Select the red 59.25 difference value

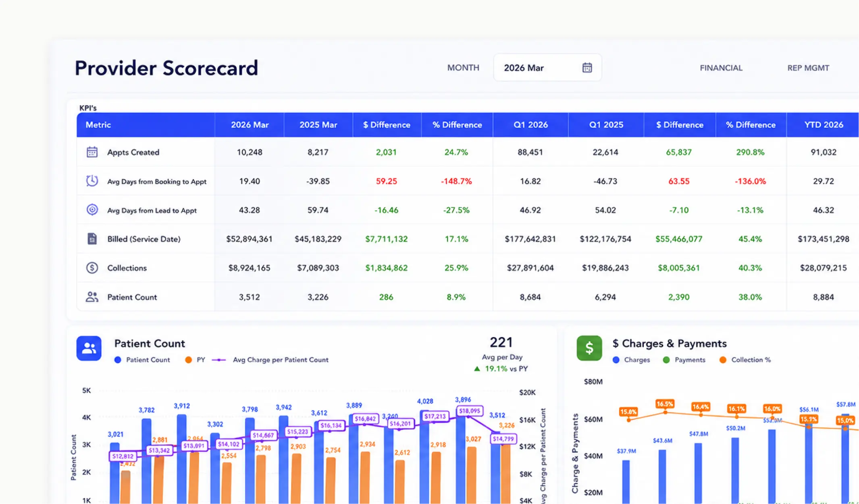[386, 181]
